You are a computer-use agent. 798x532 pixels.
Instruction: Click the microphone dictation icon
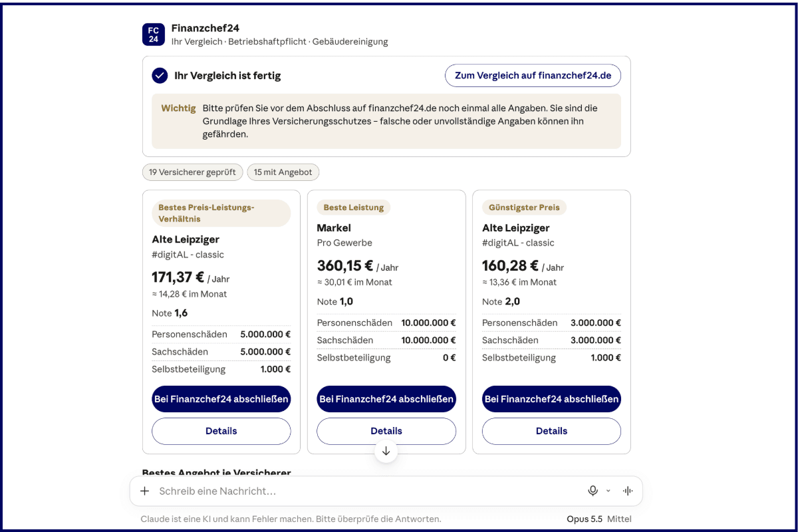pos(593,491)
